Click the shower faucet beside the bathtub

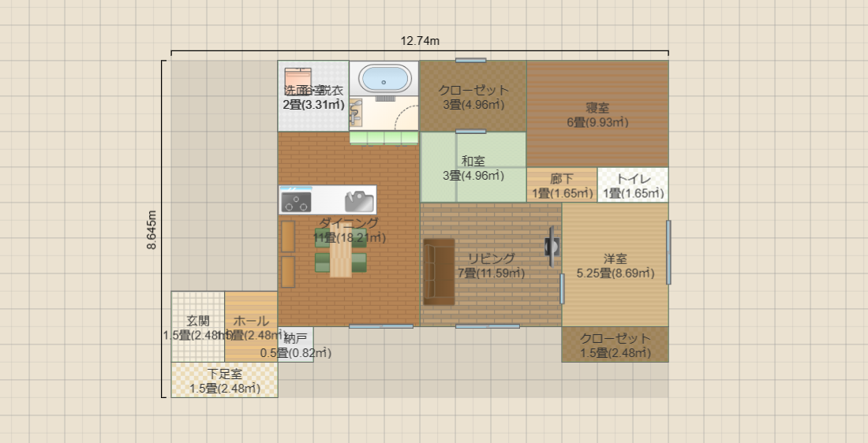[x=355, y=112]
